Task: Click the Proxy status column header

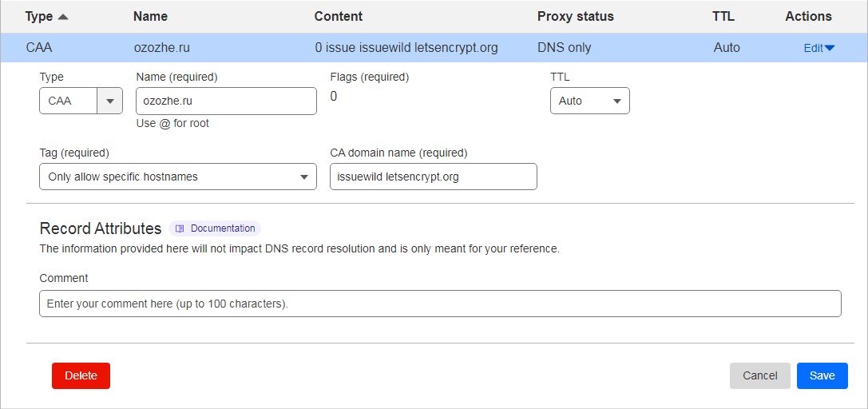Action: pyautogui.click(x=575, y=16)
